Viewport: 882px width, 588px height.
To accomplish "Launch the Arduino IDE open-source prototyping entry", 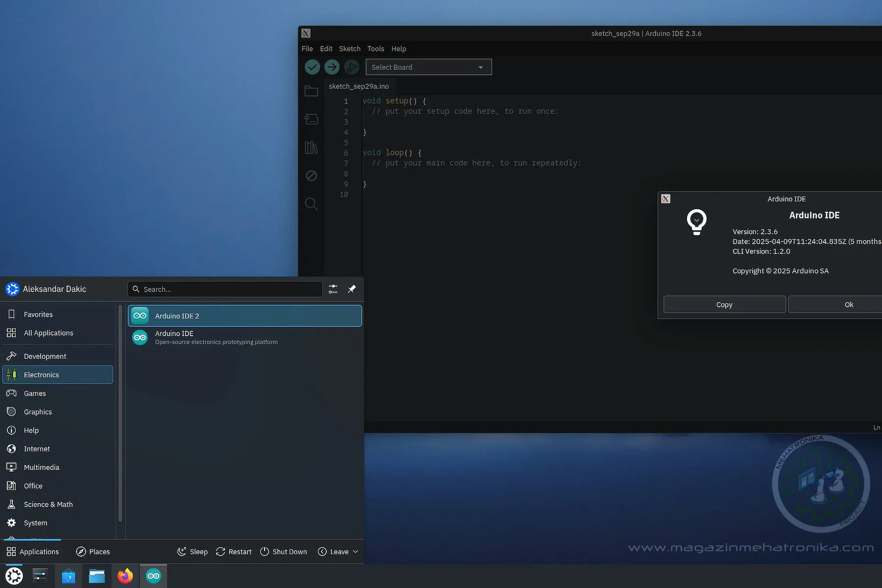I will [x=245, y=337].
